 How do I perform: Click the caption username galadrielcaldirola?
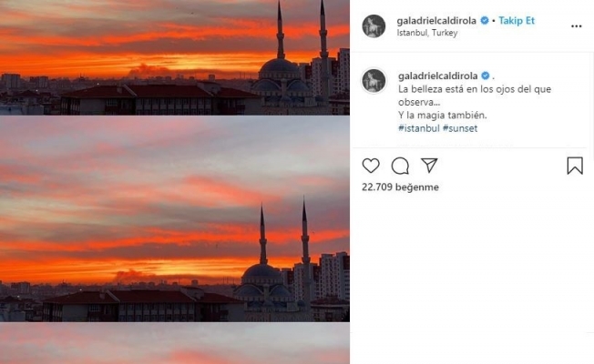point(437,76)
